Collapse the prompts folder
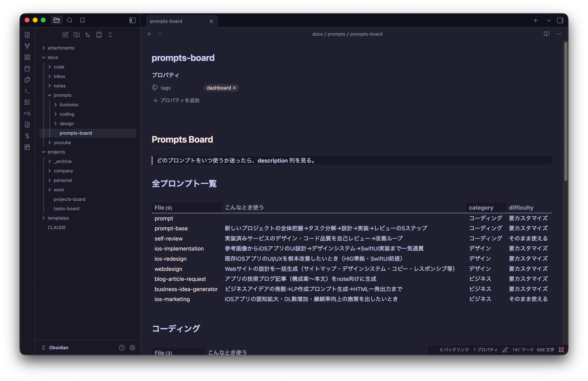Image resolution: width=588 pixels, height=381 pixels. coord(62,95)
